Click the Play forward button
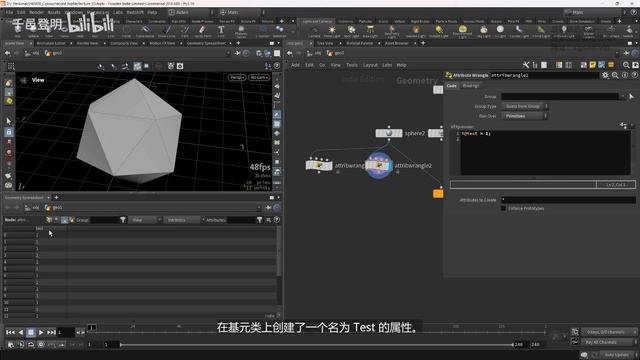 tap(41, 332)
